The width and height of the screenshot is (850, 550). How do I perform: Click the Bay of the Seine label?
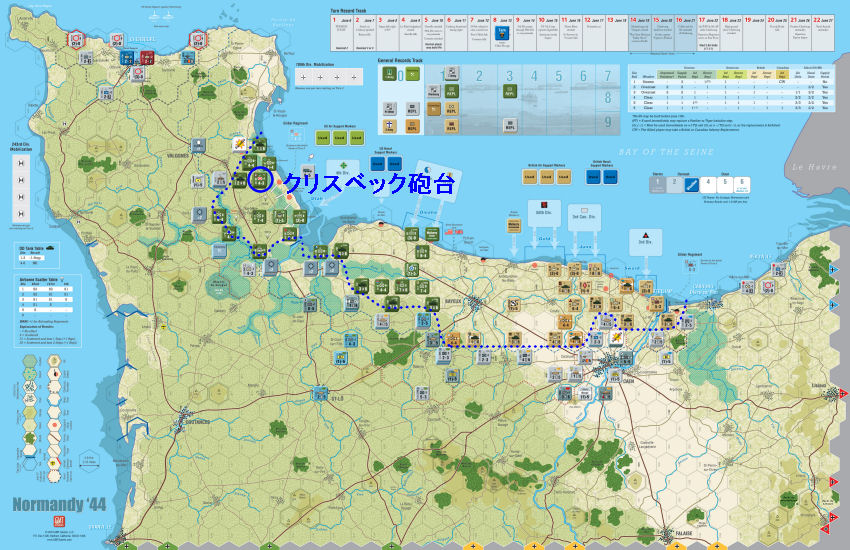tap(666, 152)
